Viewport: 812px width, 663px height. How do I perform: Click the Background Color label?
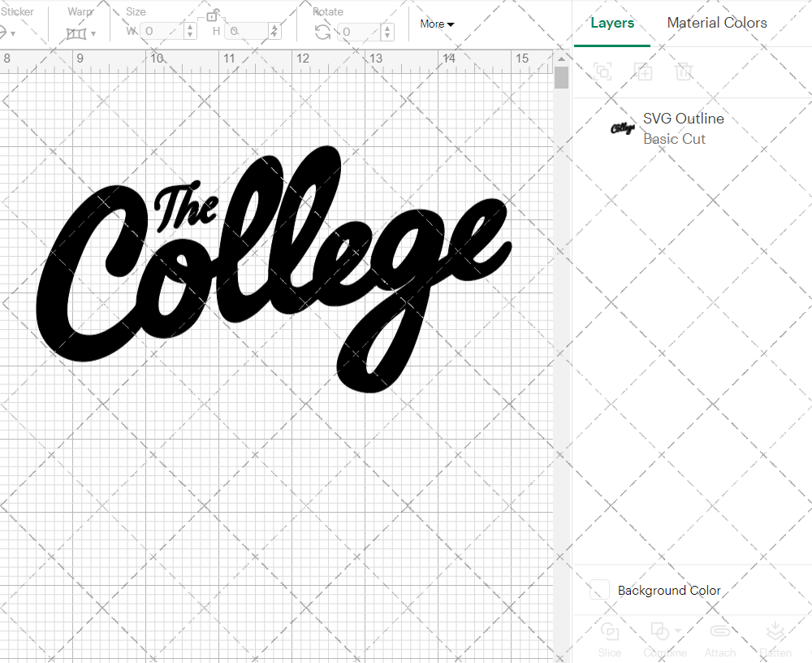click(x=668, y=591)
